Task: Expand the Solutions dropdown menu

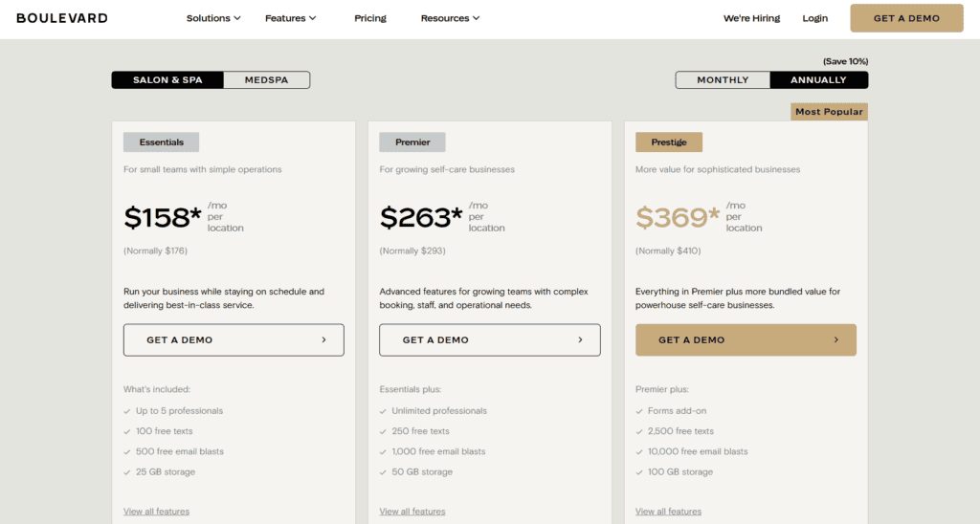Action: tap(213, 18)
